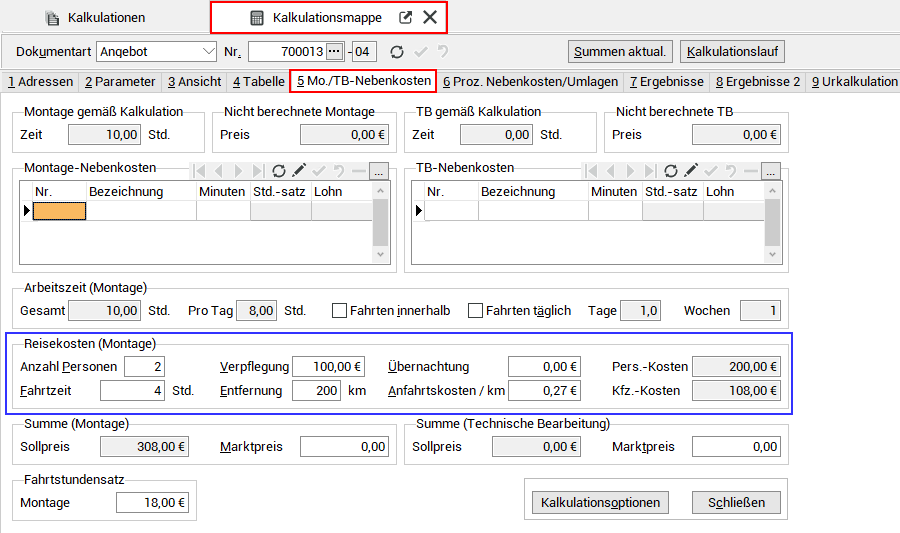Viewport: 900px width, 533px height.
Task: Open the 7 Ergebnisse tab
Action: coord(666,82)
